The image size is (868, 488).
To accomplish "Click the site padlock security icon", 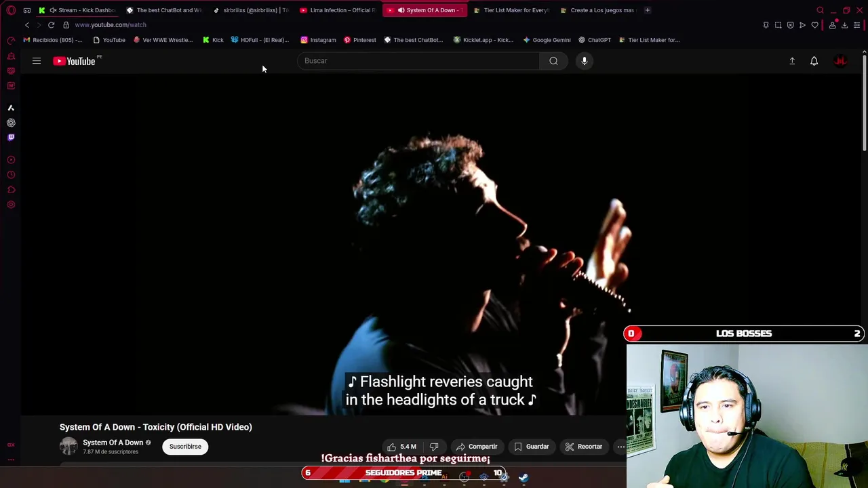I will click(66, 25).
